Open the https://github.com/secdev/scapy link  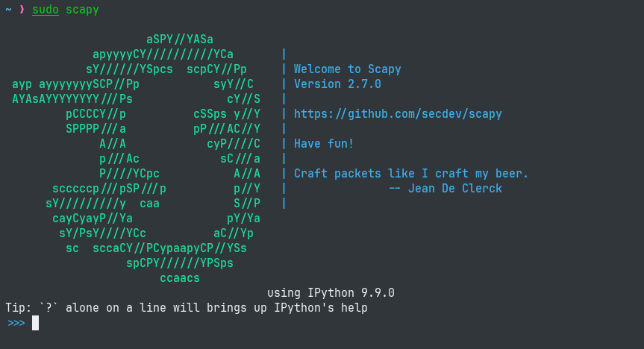click(398, 114)
